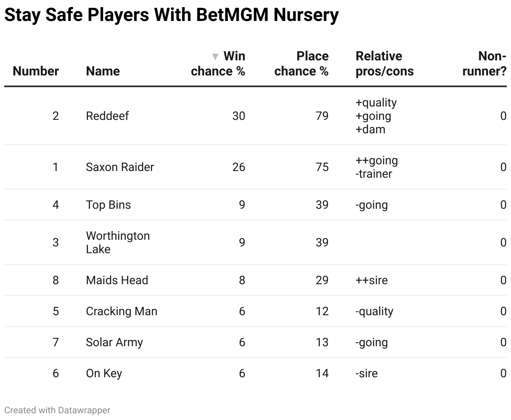Select the Solar Army name cell
The width and height of the screenshot is (511, 420).
click(114, 342)
